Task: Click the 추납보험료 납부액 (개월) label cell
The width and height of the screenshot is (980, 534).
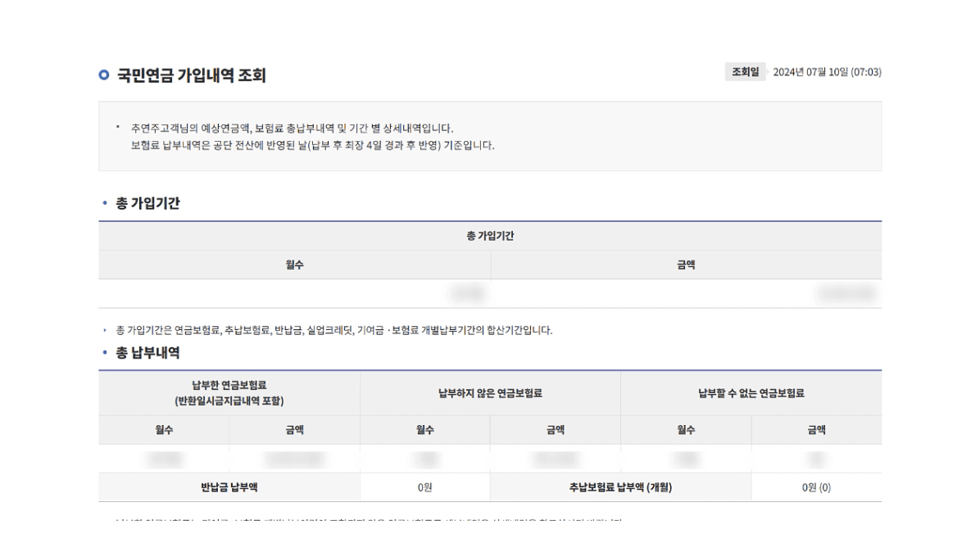Action: coord(620,487)
